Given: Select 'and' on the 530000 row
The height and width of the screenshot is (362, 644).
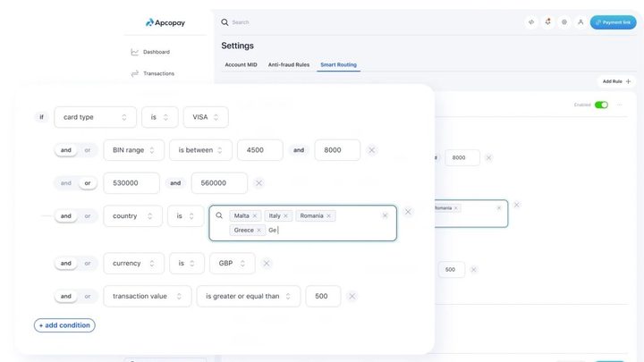Looking at the screenshot, I should pyautogui.click(x=65, y=183).
